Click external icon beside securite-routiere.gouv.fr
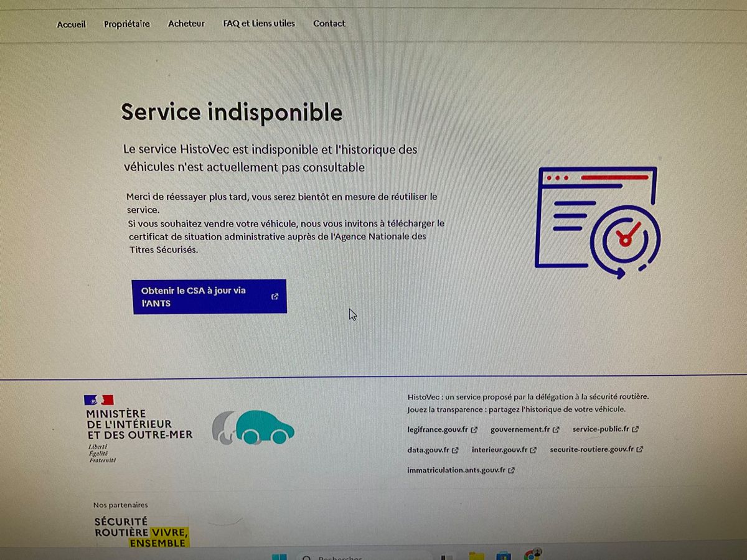The image size is (747, 560). [x=640, y=449]
